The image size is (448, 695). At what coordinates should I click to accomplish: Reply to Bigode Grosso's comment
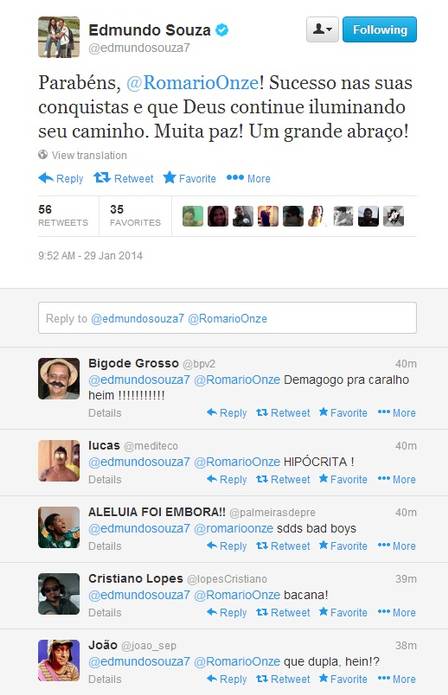[226, 413]
